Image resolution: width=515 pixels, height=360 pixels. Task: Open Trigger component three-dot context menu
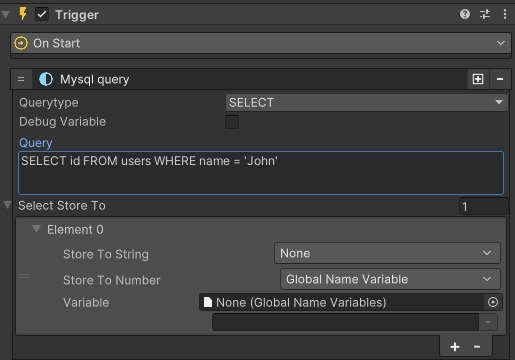[505, 14]
